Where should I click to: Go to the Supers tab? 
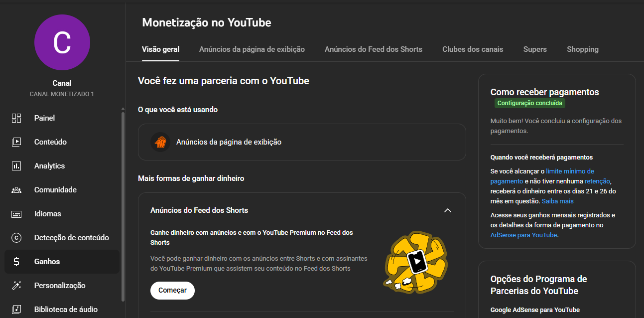coord(535,49)
